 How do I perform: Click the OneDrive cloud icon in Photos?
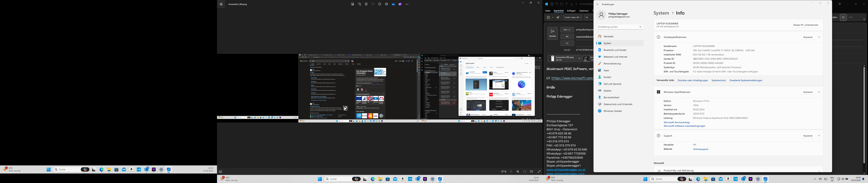[x=393, y=4]
